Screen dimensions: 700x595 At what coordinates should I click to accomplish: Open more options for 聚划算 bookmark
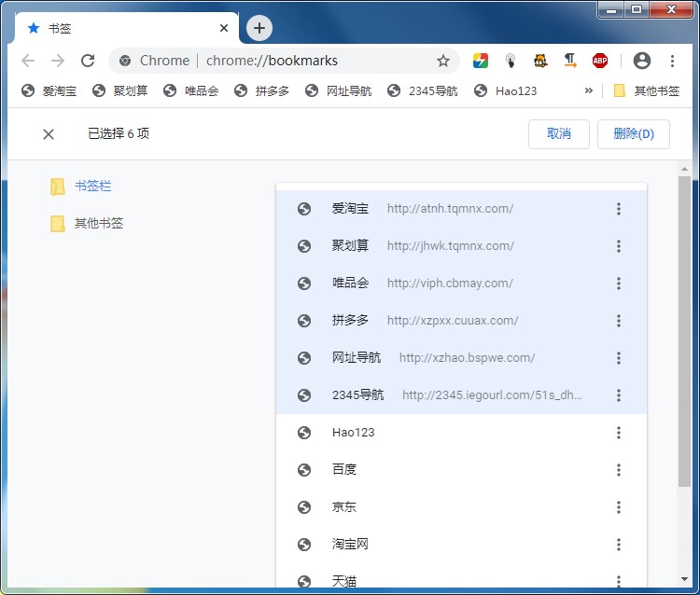tap(618, 246)
